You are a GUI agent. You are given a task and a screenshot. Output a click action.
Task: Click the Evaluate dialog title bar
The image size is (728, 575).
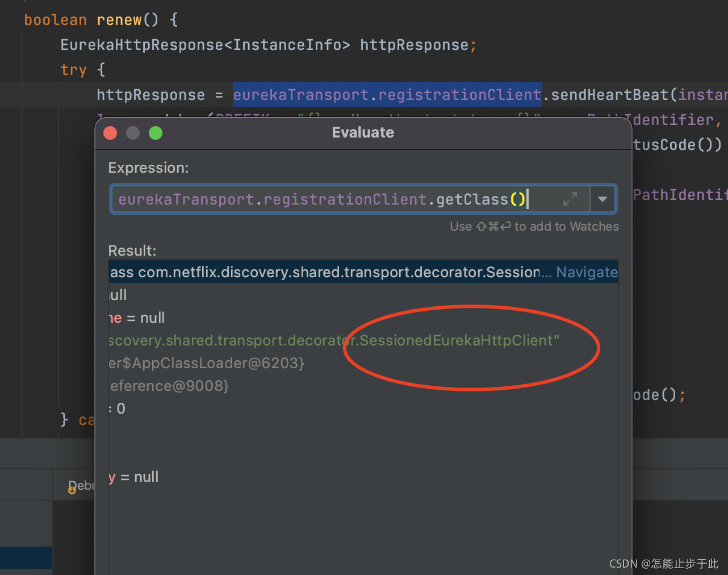pos(363,133)
